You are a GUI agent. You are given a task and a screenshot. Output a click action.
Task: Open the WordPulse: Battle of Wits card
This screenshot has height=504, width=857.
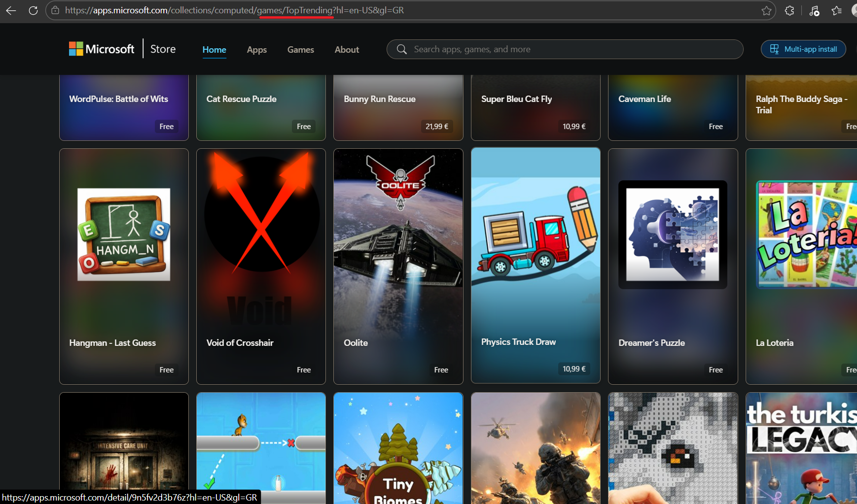point(124,107)
